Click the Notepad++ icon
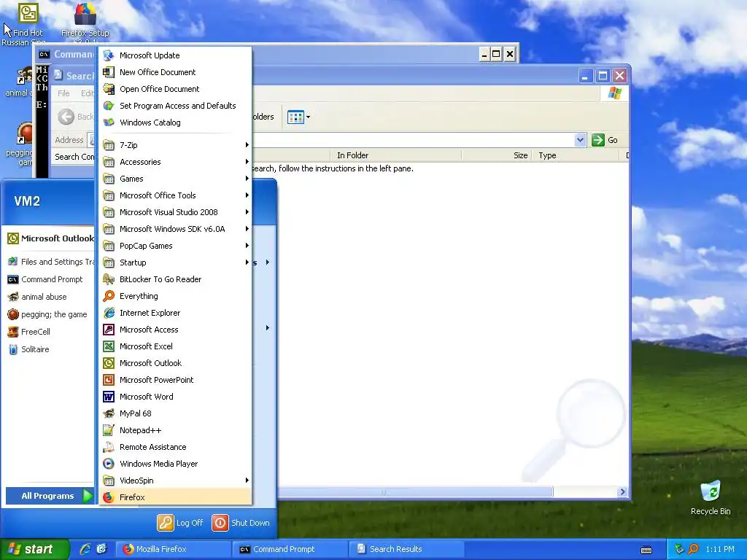The height and width of the screenshot is (560, 747). click(x=109, y=430)
